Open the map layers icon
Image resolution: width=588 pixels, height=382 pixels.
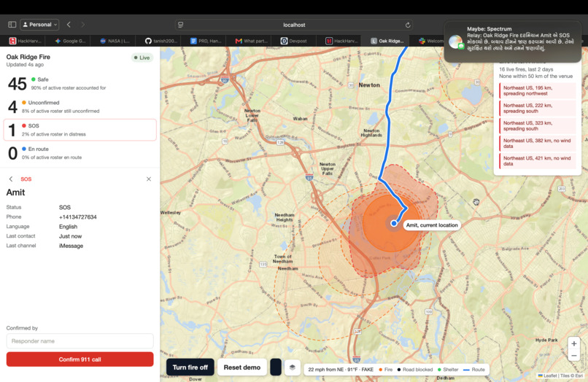coord(293,367)
